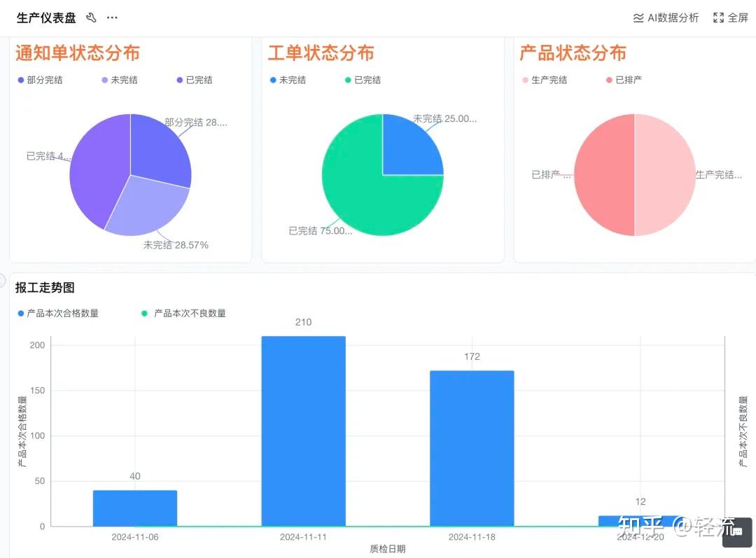Click the pink legend dot for 生产完结
The width and height of the screenshot is (756, 558).
pyautogui.click(x=526, y=79)
